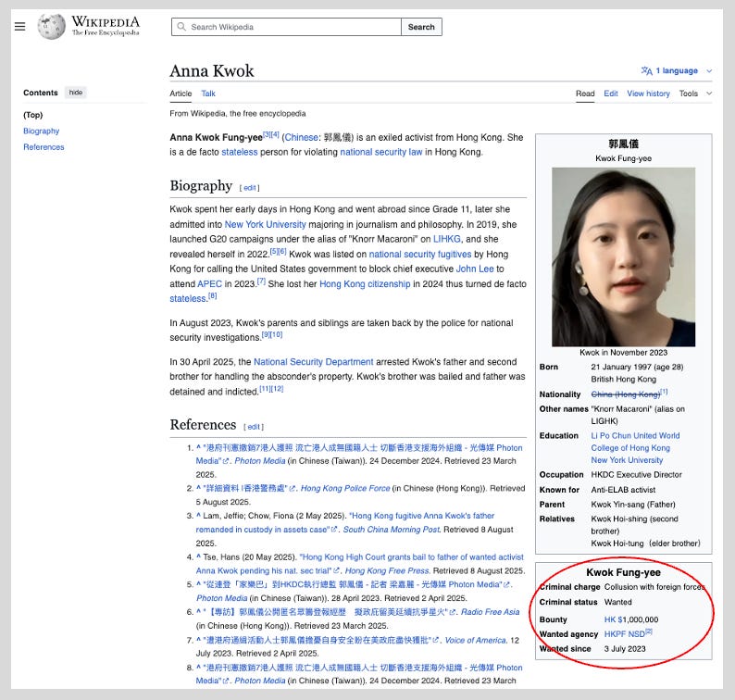Click 'Kwok in November 2023' caption
This screenshot has height=700, width=735.
pyautogui.click(x=623, y=352)
